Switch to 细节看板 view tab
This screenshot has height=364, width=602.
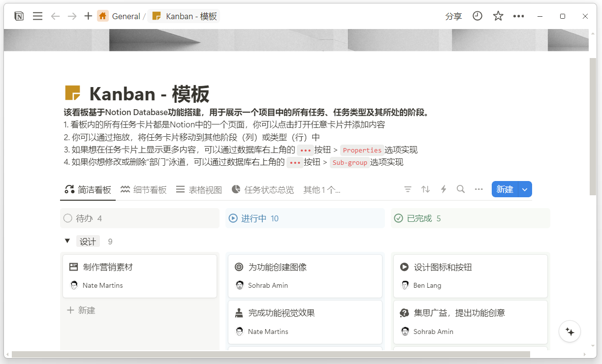click(144, 190)
